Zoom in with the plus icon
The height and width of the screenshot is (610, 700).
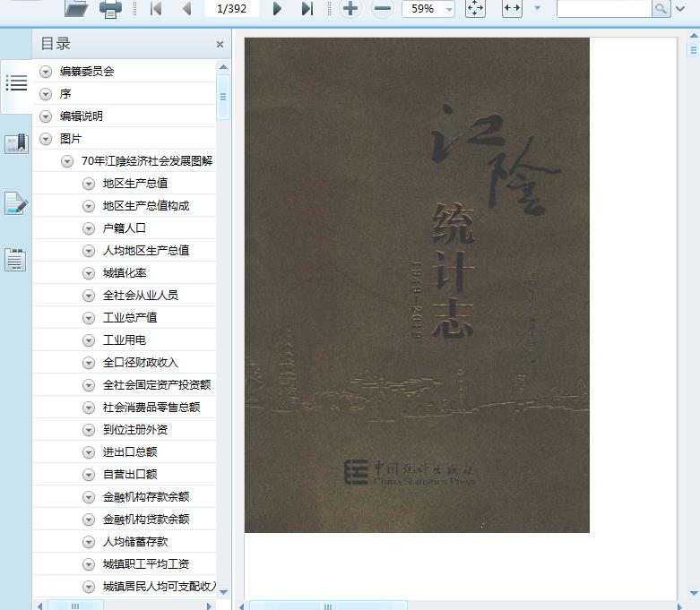pyautogui.click(x=350, y=8)
